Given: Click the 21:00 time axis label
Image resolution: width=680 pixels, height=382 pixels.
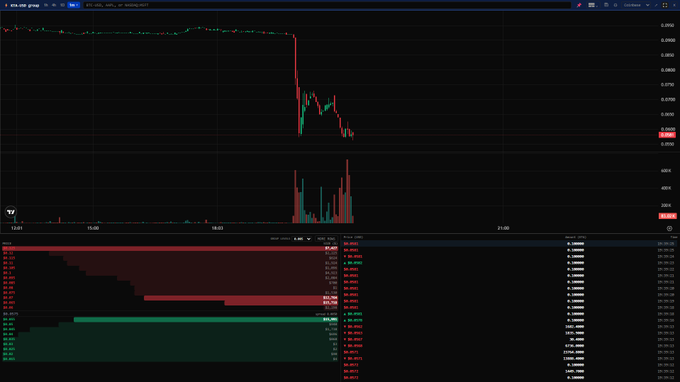Looking at the screenshot, I should (503, 228).
